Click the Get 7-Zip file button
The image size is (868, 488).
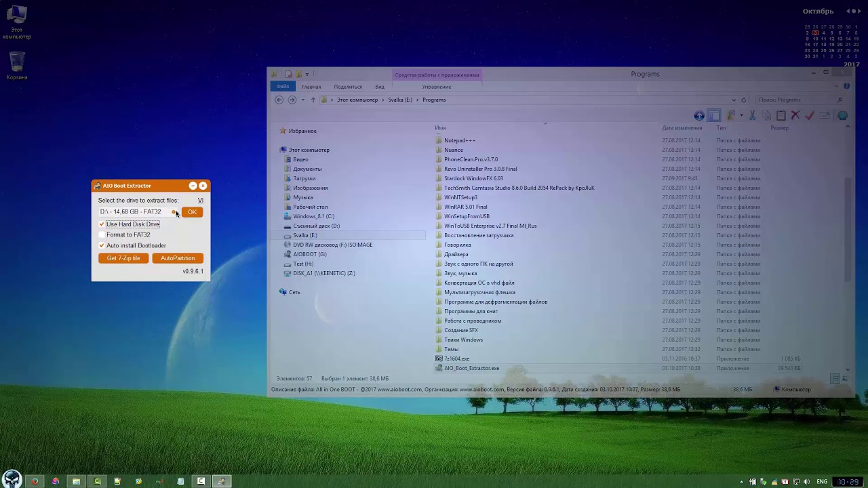[123, 258]
